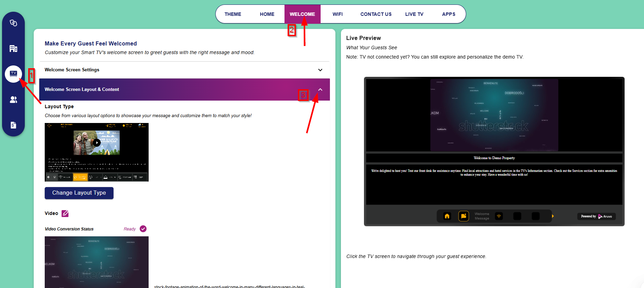Open the property buildings sidebar icon
The height and width of the screenshot is (288, 644).
[13, 49]
